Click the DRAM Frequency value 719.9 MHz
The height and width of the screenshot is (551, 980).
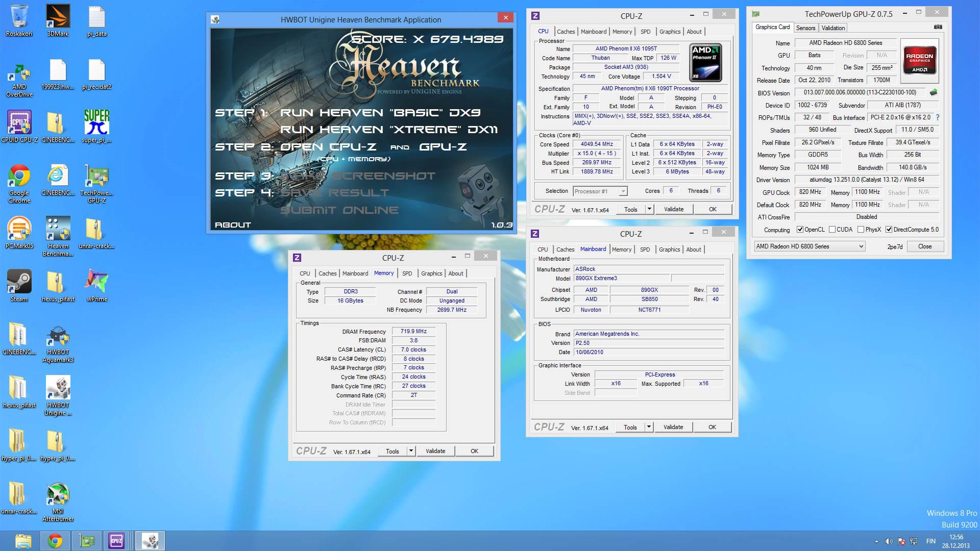pos(413,331)
